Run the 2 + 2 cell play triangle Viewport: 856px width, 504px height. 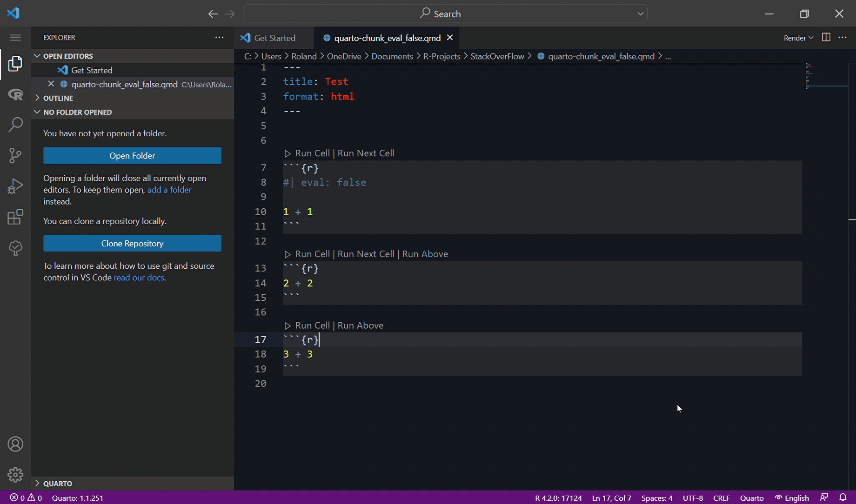pyautogui.click(x=288, y=254)
